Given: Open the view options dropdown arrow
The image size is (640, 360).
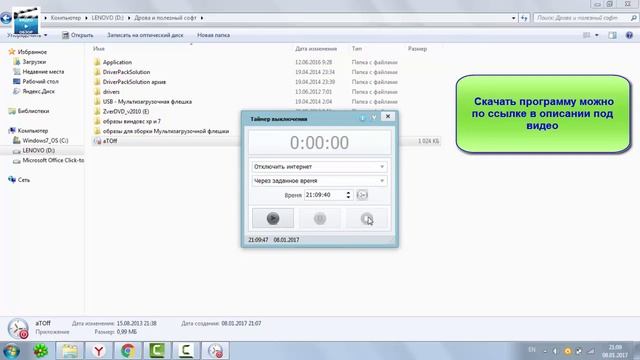Looking at the screenshot, I should 597,35.
